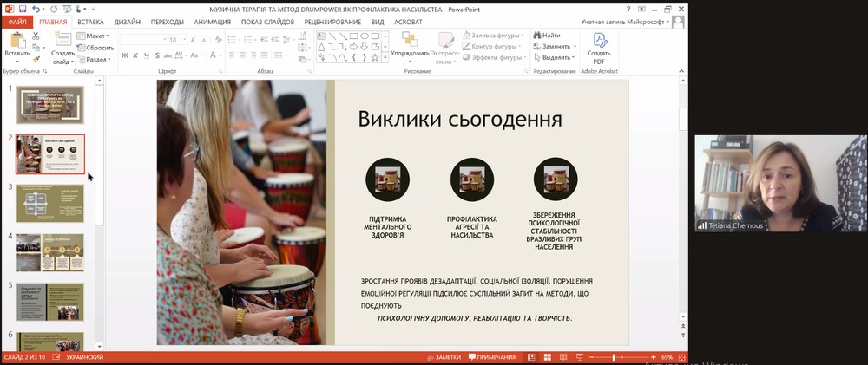Click the Cut scissors icon

(36, 36)
